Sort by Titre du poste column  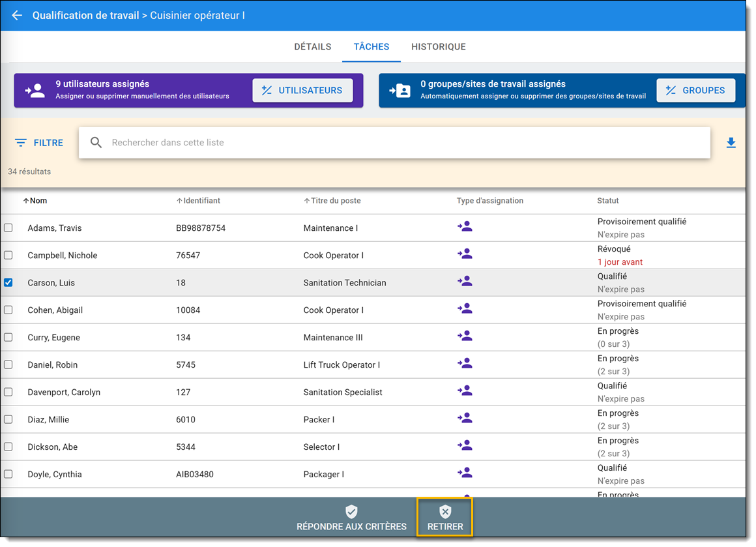pyautogui.click(x=335, y=201)
